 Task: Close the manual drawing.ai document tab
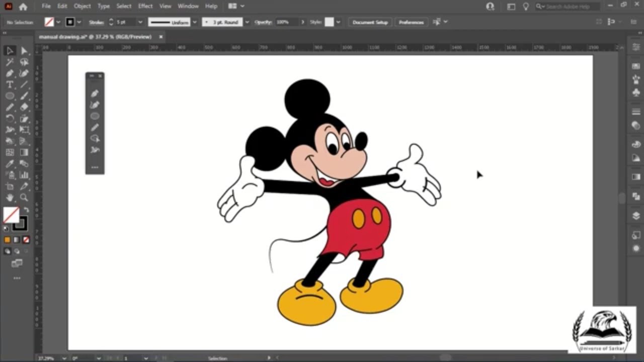(x=161, y=37)
